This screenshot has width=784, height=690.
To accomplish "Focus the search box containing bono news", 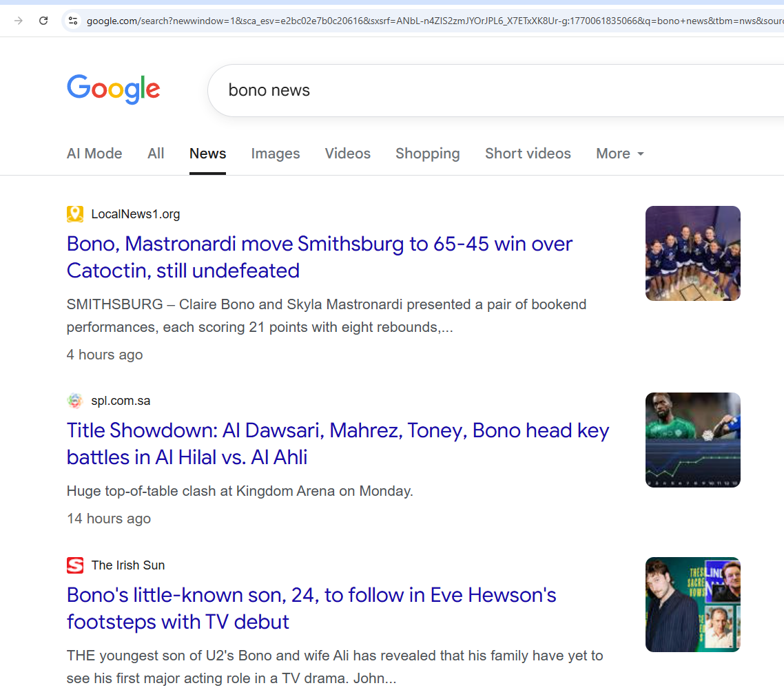I will (482, 90).
